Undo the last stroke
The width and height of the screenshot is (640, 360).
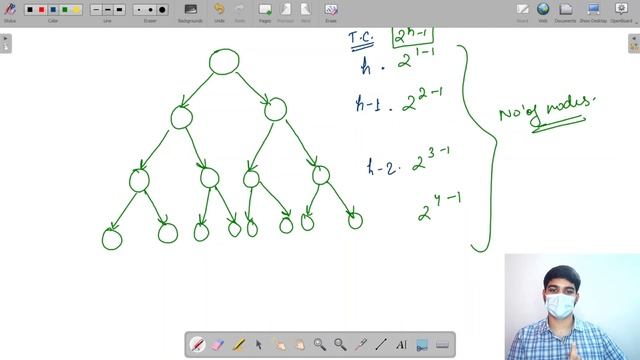pos(219,12)
